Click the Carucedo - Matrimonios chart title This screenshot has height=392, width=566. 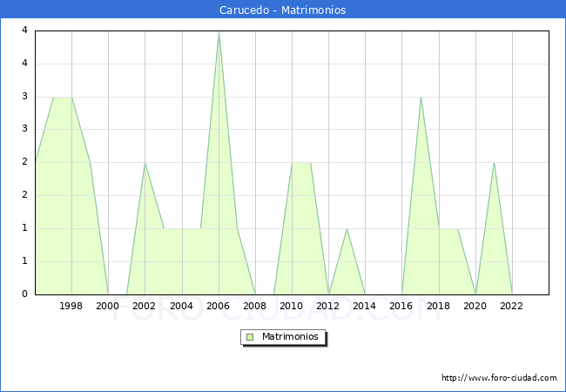click(x=283, y=10)
